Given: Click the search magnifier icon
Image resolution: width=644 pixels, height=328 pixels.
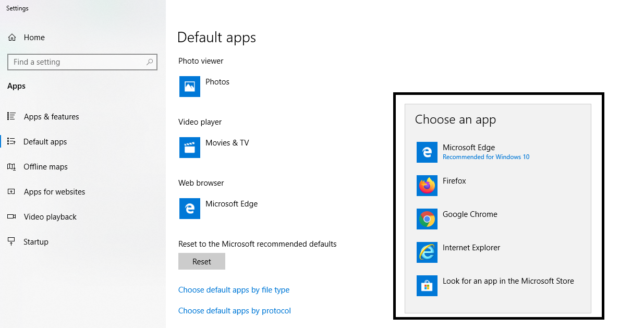Looking at the screenshot, I should tap(150, 62).
